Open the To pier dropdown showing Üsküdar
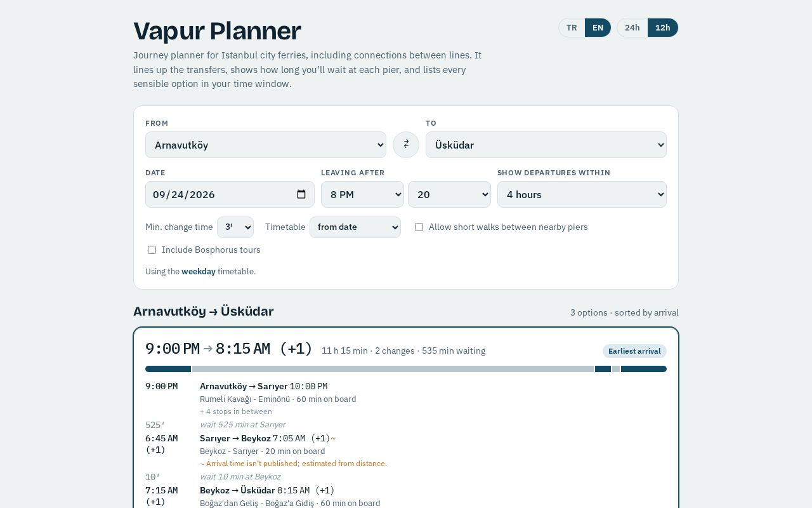Viewport: 812px width, 508px height. 546,145
